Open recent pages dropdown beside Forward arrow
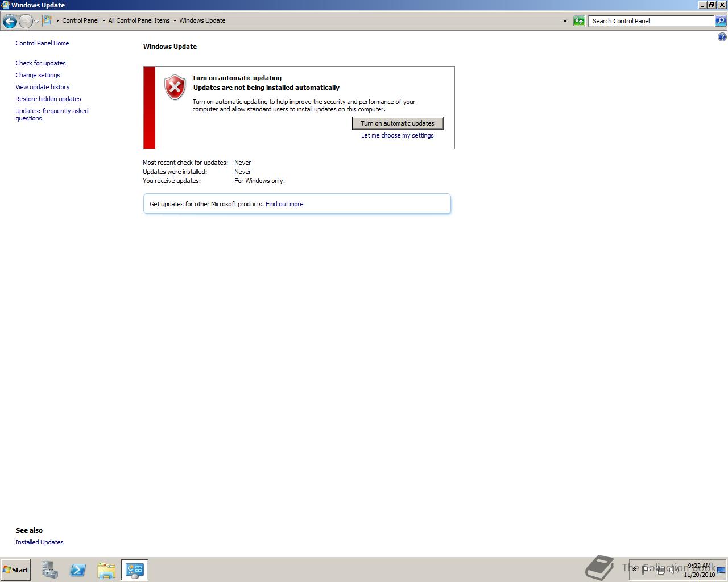Viewport: 728px width, 582px height. click(37, 21)
